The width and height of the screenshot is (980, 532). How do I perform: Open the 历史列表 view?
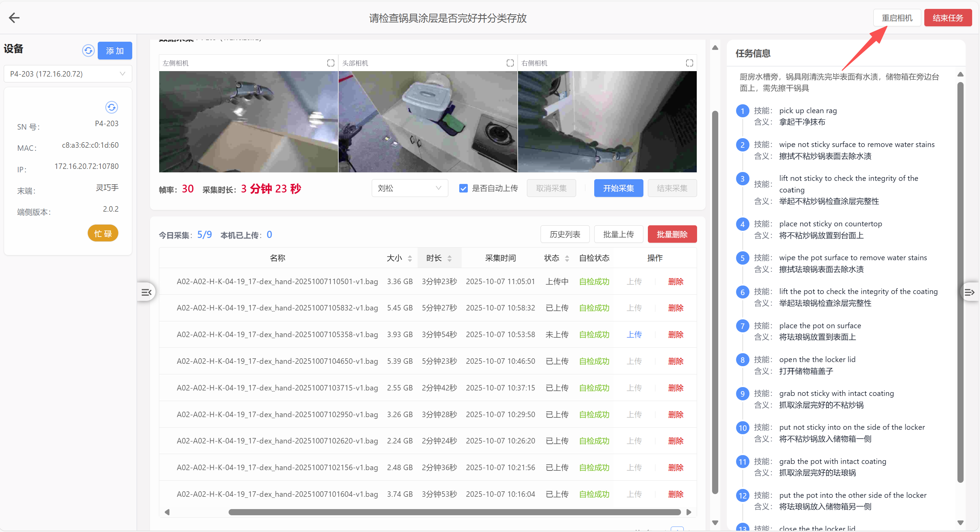coord(564,235)
